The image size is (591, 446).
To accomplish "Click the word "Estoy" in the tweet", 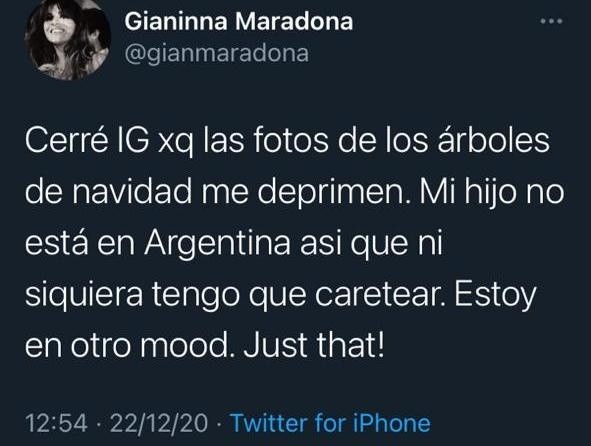I will pos(495,297).
